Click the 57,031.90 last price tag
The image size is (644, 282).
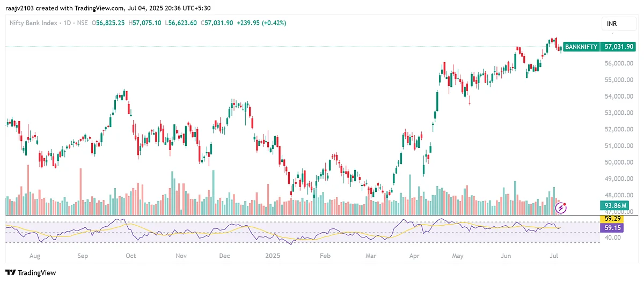point(620,47)
